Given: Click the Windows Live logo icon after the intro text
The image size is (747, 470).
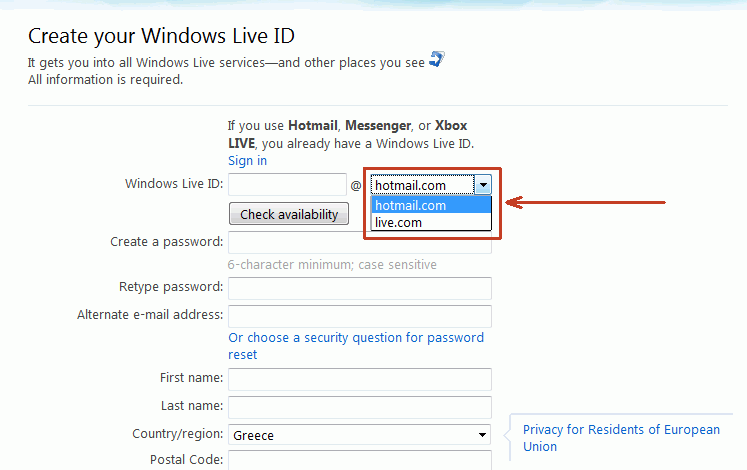Looking at the screenshot, I should pos(437,60).
